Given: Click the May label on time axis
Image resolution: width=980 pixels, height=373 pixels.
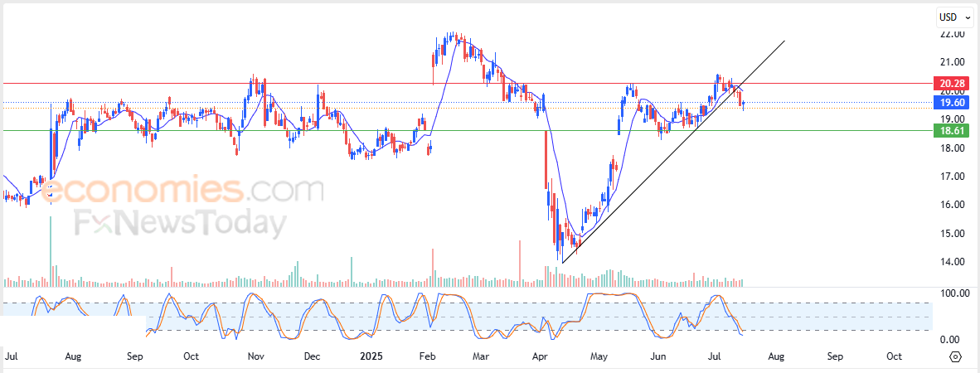Looking at the screenshot, I should tap(599, 356).
